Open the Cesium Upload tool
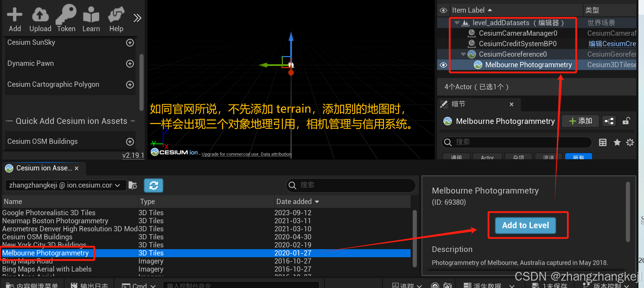Screen dimensions: 644x288 [x=40, y=19]
